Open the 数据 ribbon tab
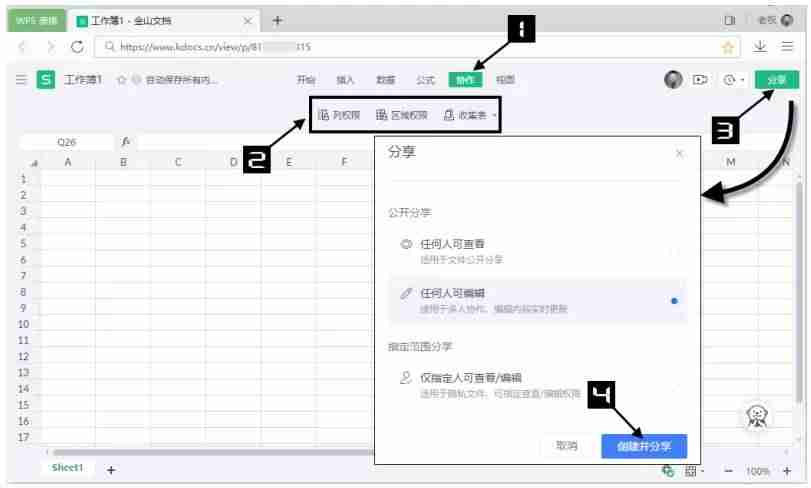 pos(385,80)
